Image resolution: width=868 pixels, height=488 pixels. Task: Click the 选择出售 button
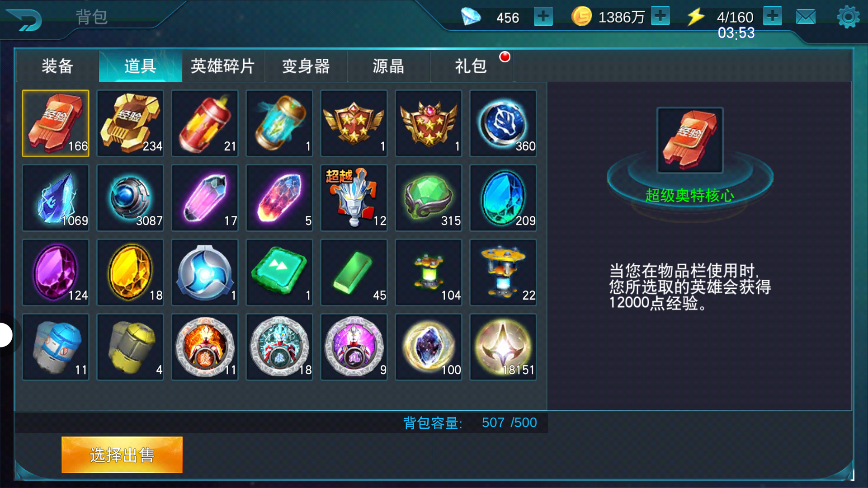click(122, 455)
